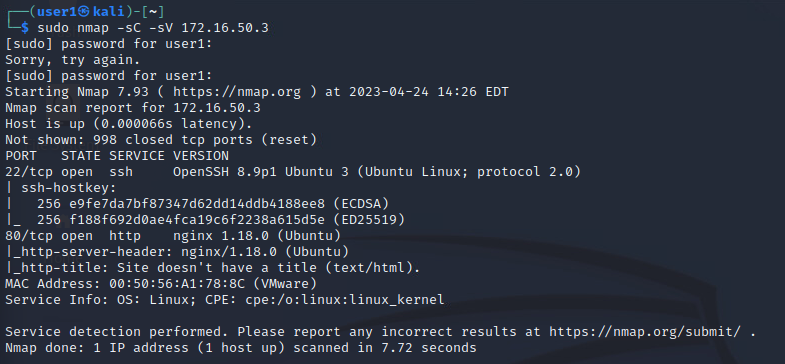785x364 pixels.
Task: Click the target IP 172.16.50.3 in command
Action: [225, 28]
